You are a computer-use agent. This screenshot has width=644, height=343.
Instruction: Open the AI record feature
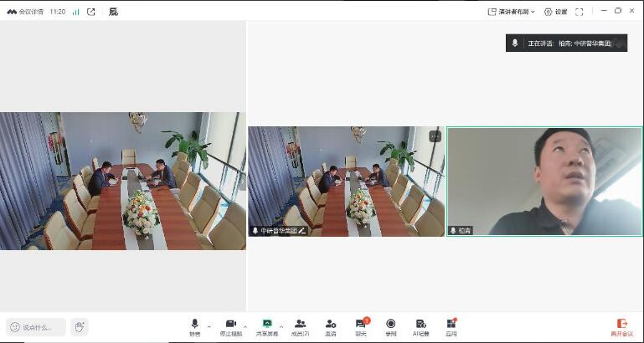click(x=420, y=325)
